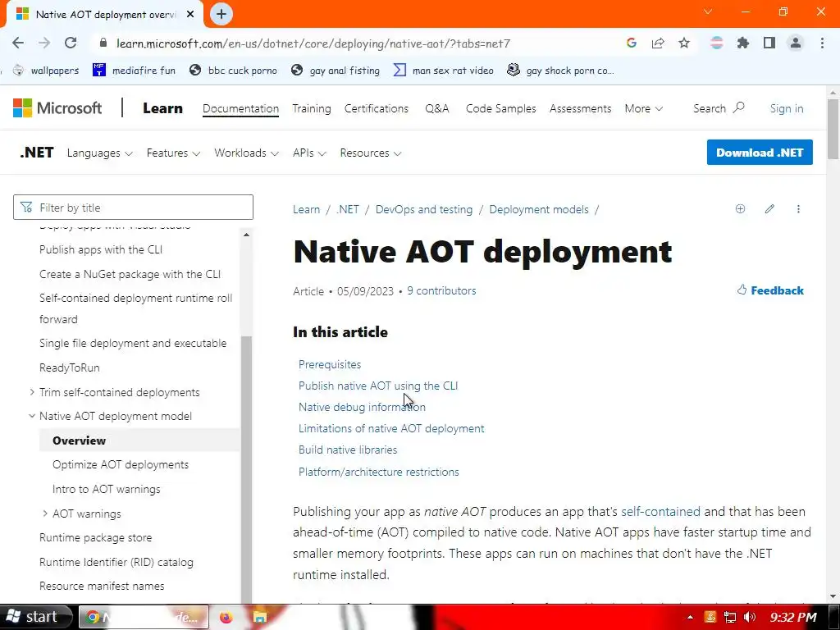Viewport: 840px width, 630px height.
Task: Open Assessments in the top nav
Action: pos(580,109)
